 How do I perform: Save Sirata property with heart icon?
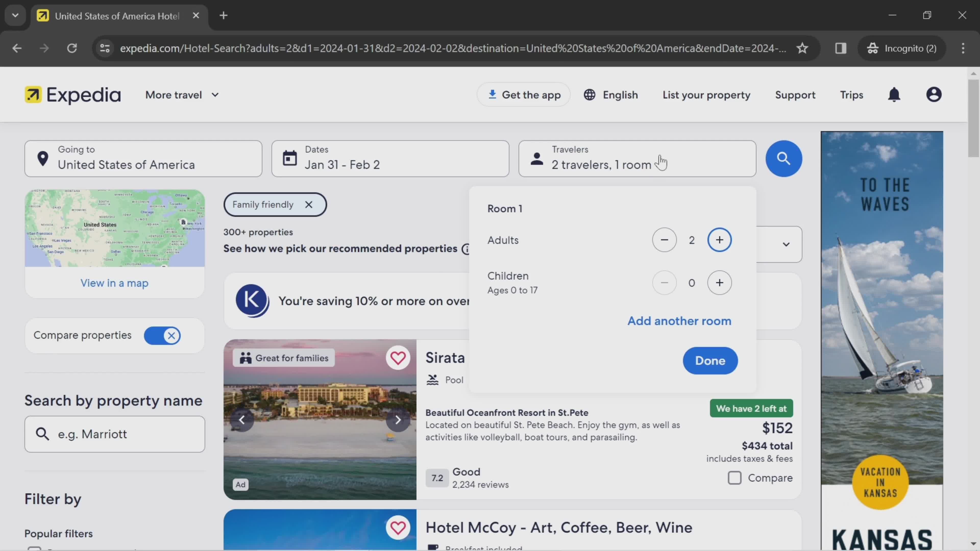click(398, 358)
